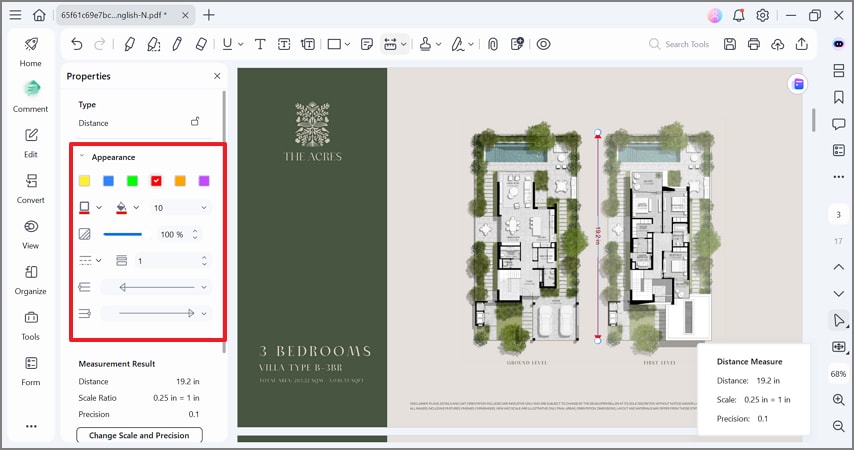This screenshot has width=854, height=450.
Task: Select the Pencil drawing tool
Action: [x=177, y=44]
